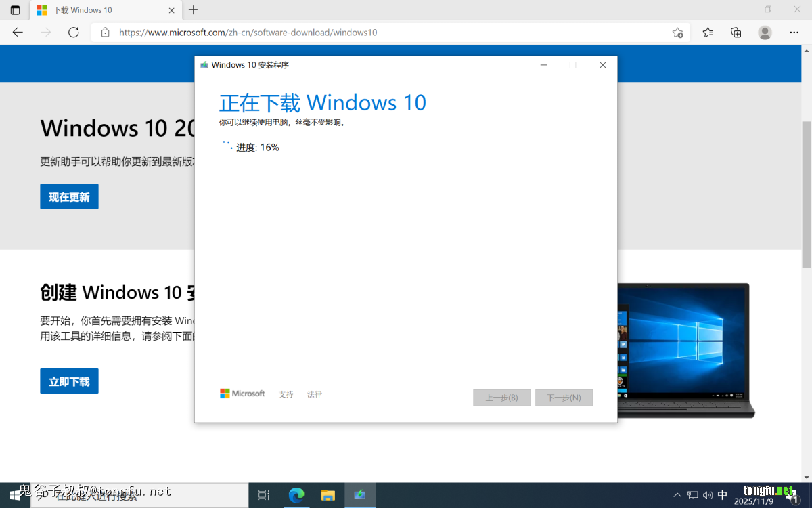Viewport: 812px width, 508px height.
Task: Click the site lock icon in address bar
Action: (105, 33)
